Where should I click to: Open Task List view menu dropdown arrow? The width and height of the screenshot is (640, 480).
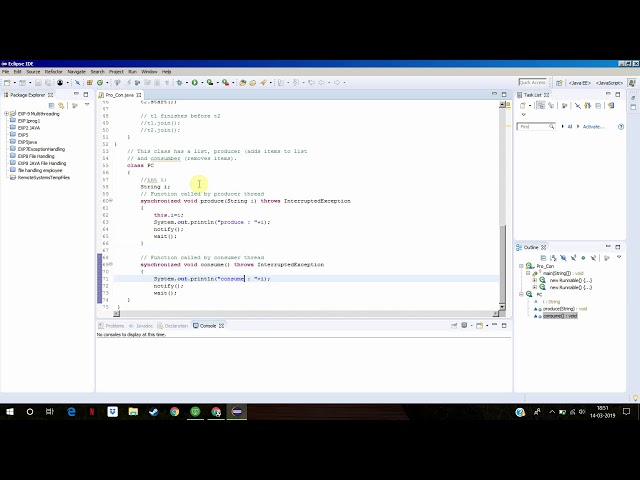pos(524,115)
